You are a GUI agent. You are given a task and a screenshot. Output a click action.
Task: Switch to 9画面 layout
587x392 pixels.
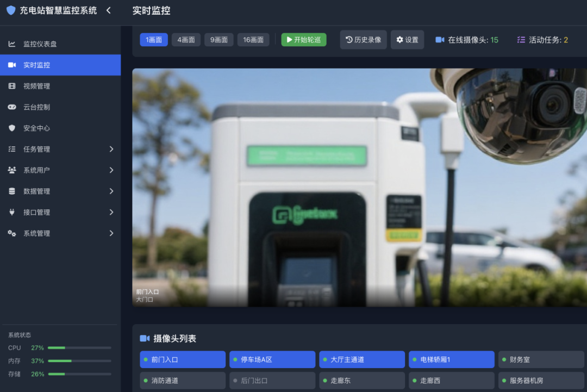(219, 40)
